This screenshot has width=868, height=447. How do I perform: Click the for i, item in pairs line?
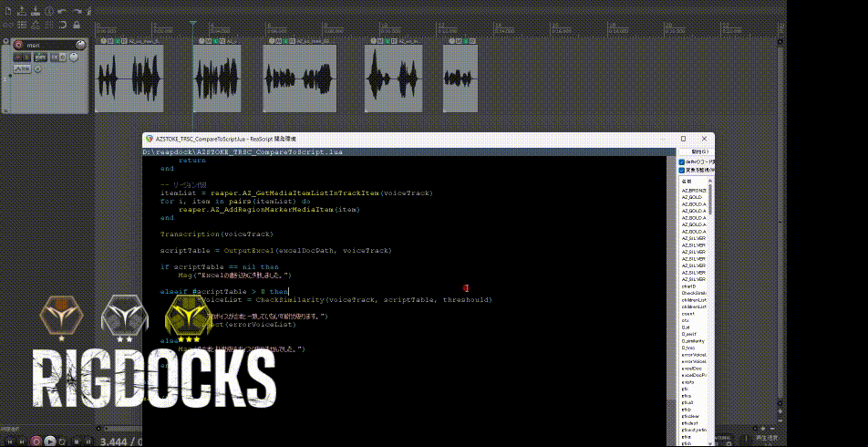(x=235, y=201)
